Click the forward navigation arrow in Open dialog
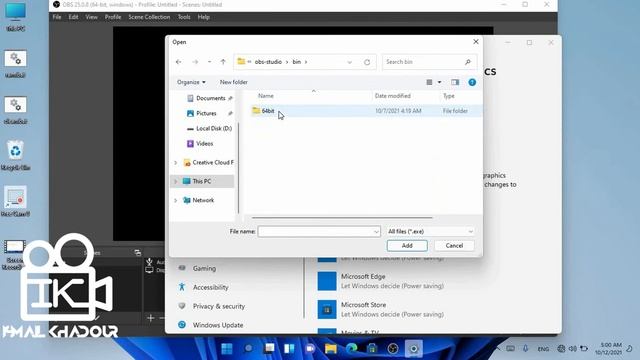Screen dimensions: 640x360 (x=195, y=62)
